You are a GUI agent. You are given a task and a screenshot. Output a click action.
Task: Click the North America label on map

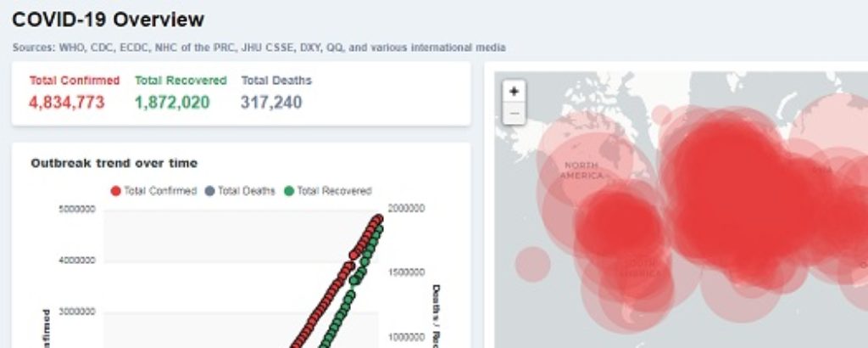point(581,171)
